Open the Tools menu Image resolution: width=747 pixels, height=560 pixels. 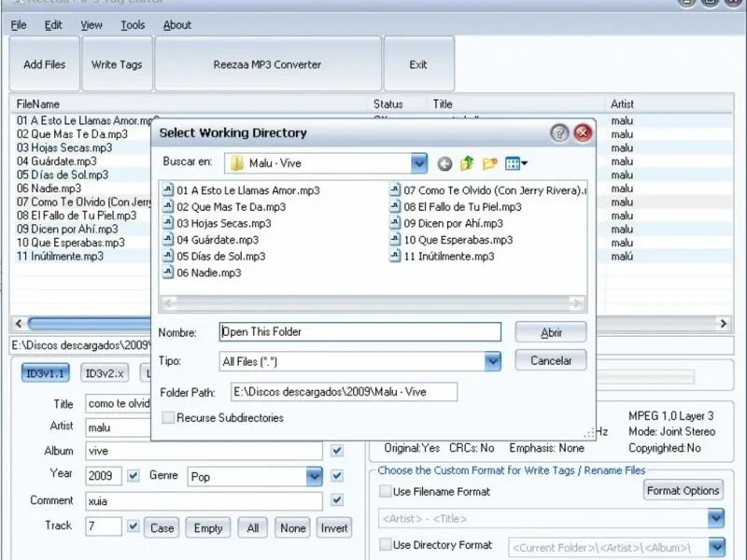pyautogui.click(x=133, y=25)
